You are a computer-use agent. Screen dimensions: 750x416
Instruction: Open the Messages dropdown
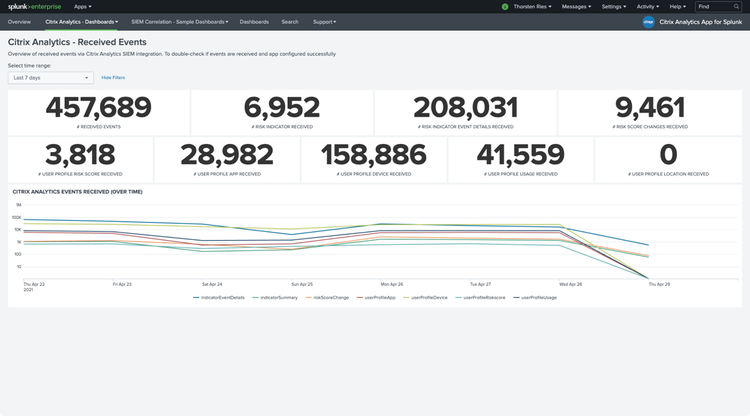point(576,7)
